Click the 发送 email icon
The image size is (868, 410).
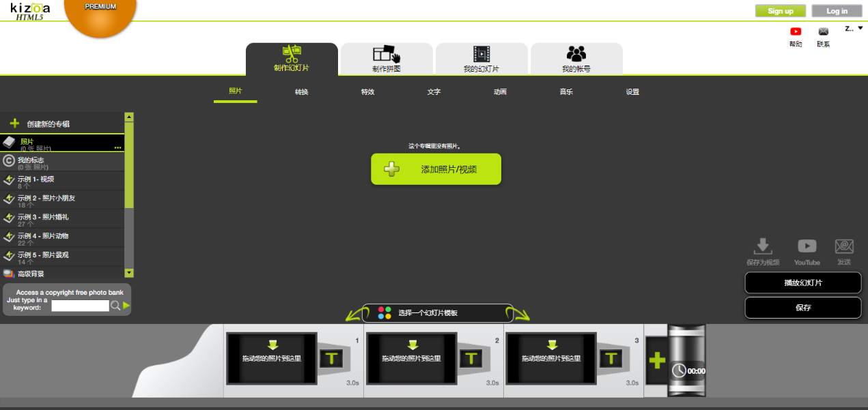tap(844, 246)
